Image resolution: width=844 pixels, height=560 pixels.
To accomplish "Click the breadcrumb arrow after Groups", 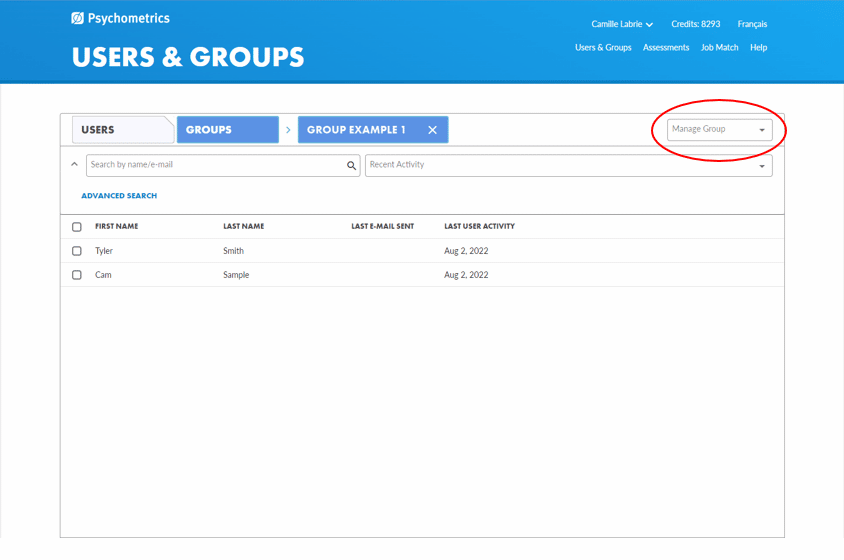I will (x=288, y=130).
